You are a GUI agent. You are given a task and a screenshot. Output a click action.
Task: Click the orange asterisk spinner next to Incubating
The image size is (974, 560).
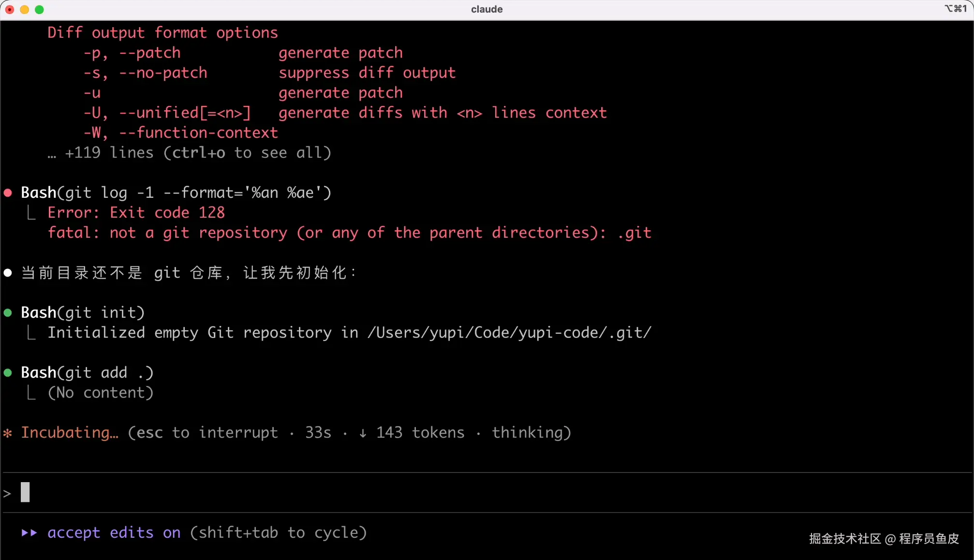click(x=8, y=433)
